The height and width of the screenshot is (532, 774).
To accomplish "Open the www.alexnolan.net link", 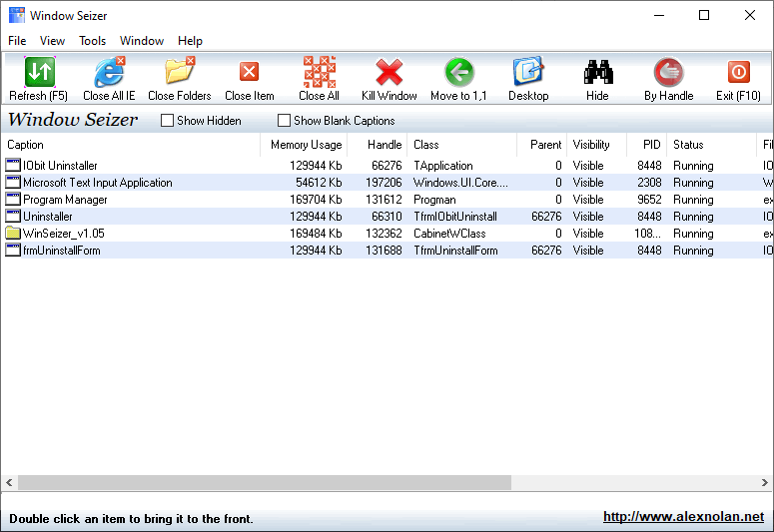I will pos(683,516).
